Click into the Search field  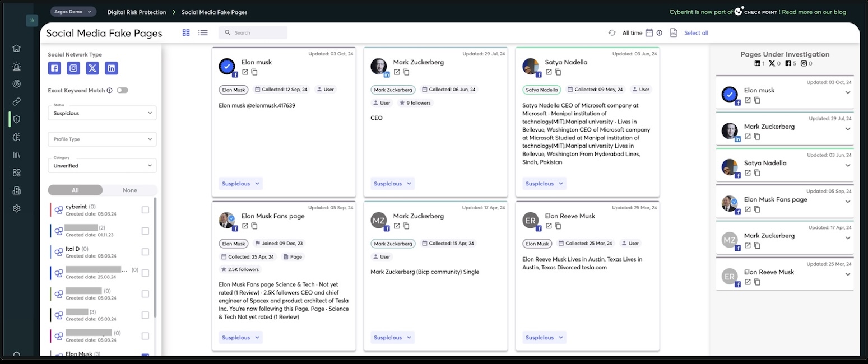tap(253, 33)
